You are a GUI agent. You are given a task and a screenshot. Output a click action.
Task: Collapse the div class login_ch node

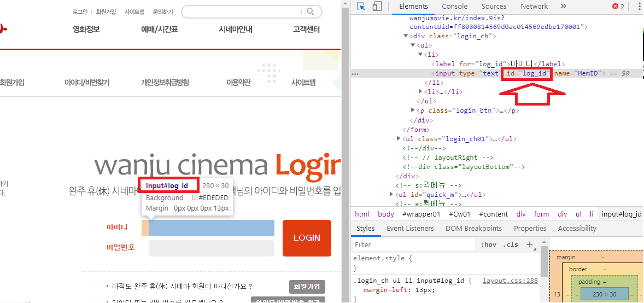coord(406,36)
